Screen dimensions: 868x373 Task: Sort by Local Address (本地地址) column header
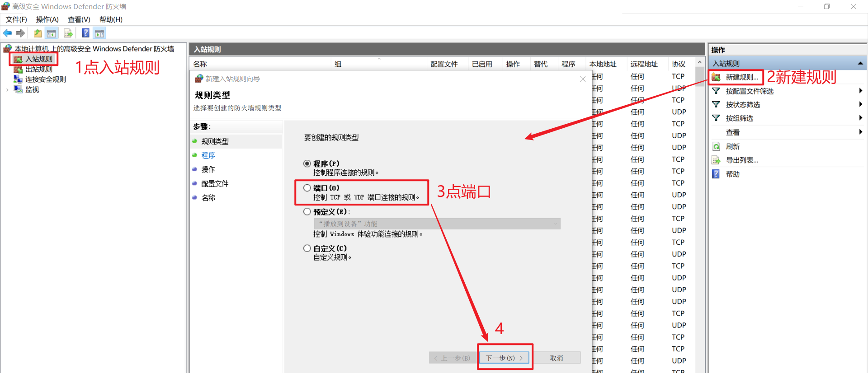coord(606,64)
